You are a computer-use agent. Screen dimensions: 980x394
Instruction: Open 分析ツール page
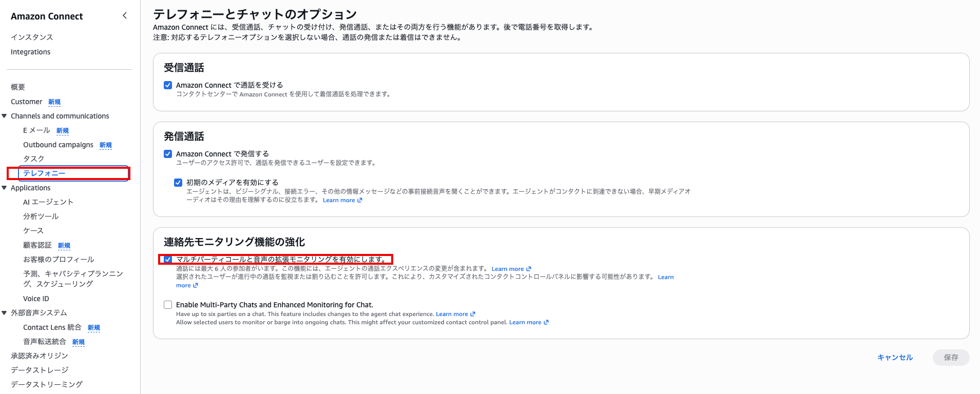(x=41, y=216)
